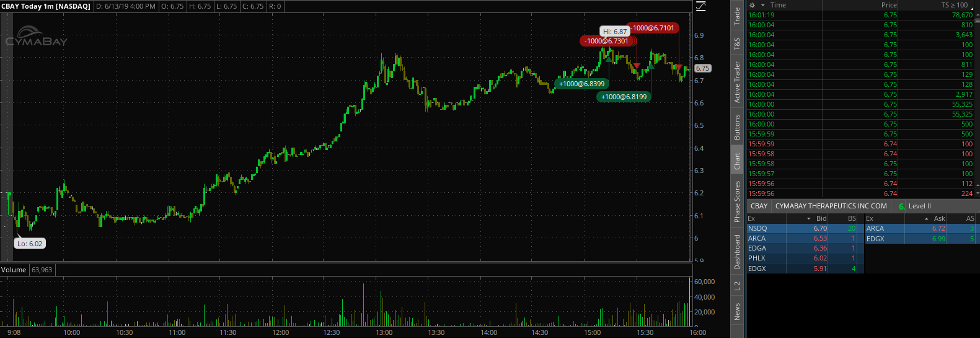
Task: Open the Time & Sales gear settings
Action: 753,5
